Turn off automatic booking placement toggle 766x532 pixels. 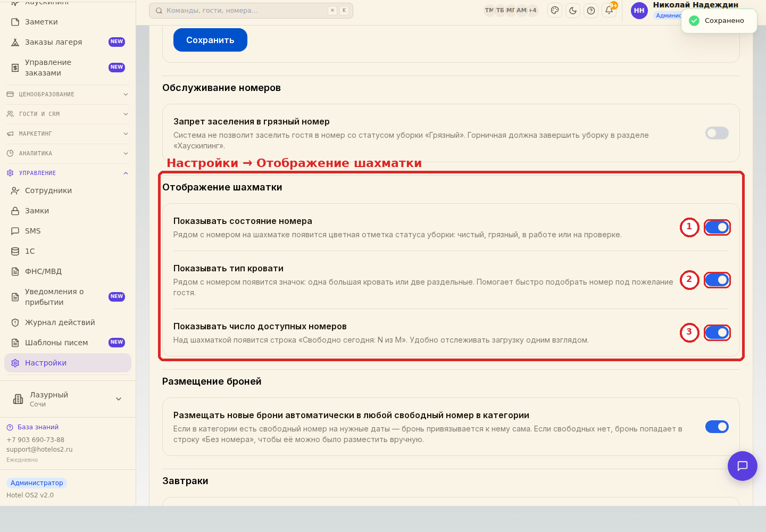click(x=717, y=427)
